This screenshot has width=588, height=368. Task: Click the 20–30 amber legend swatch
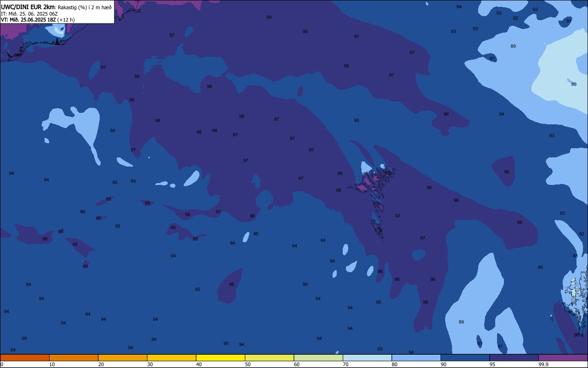[123, 357]
